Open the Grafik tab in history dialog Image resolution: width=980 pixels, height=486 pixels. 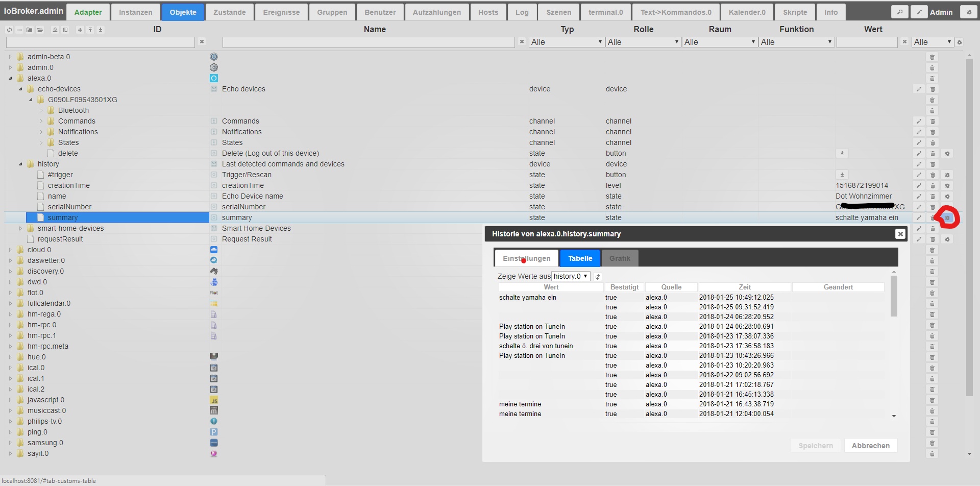(x=620, y=258)
